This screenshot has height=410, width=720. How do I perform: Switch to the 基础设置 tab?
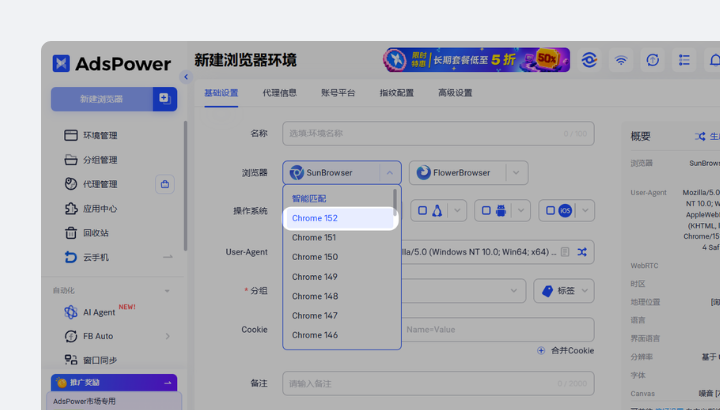click(x=221, y=93)
